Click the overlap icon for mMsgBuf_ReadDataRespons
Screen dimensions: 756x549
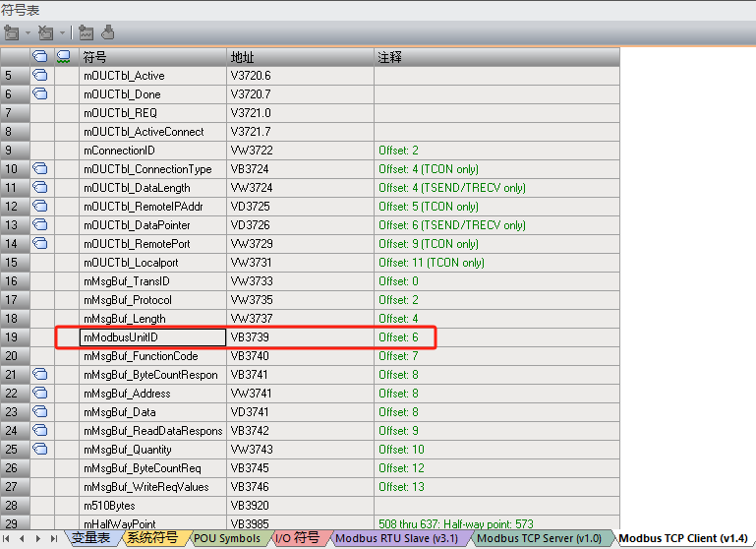click(x=40, y=430)
